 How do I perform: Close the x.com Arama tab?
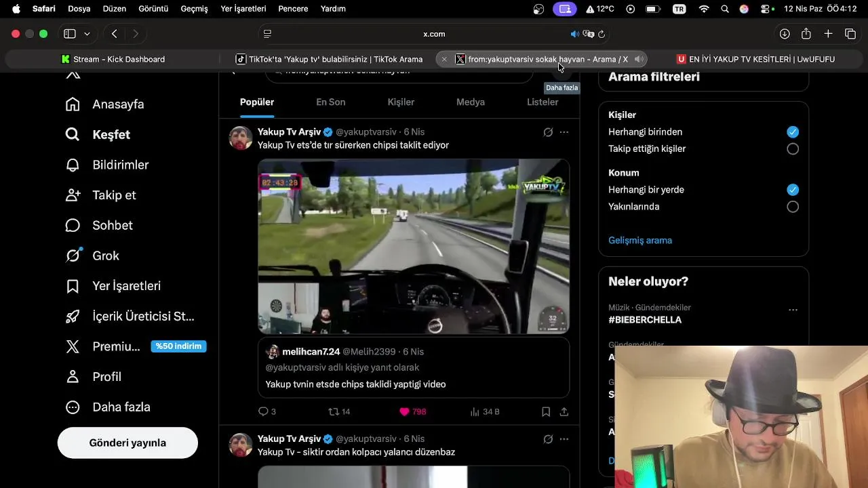point(444,59)
